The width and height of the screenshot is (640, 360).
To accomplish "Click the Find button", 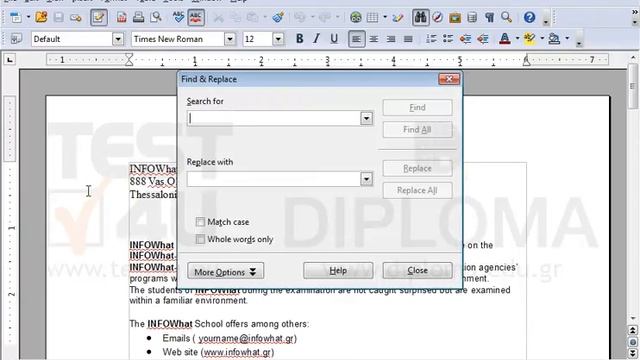I will (417, 108).
